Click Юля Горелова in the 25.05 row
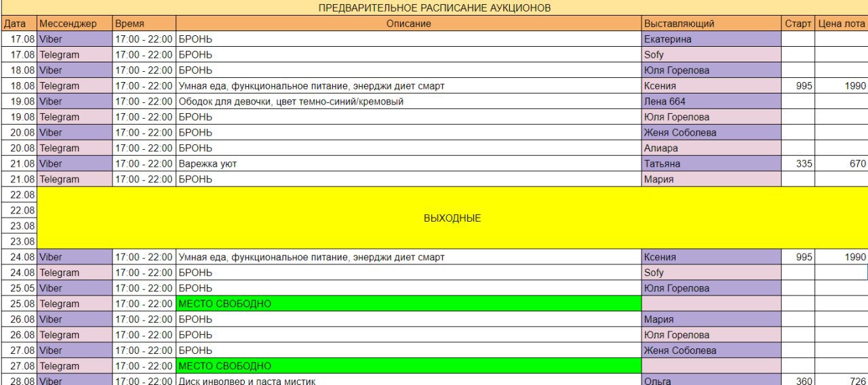Viewport: 868px width, 385px height. click(711, 289)
